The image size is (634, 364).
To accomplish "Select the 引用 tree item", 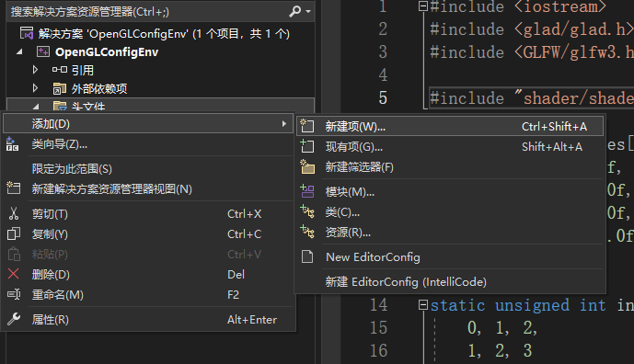I will pyautogui.click(x=83, y=70).
